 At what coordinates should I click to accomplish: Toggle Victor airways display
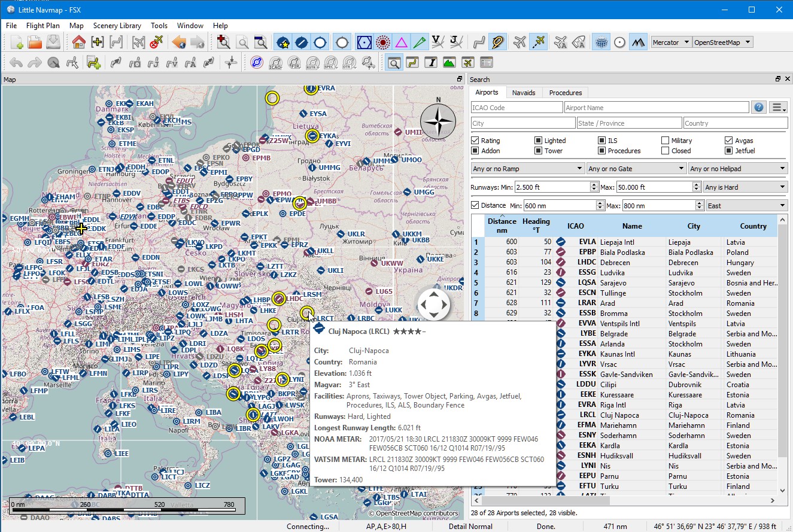coord(438,42)
